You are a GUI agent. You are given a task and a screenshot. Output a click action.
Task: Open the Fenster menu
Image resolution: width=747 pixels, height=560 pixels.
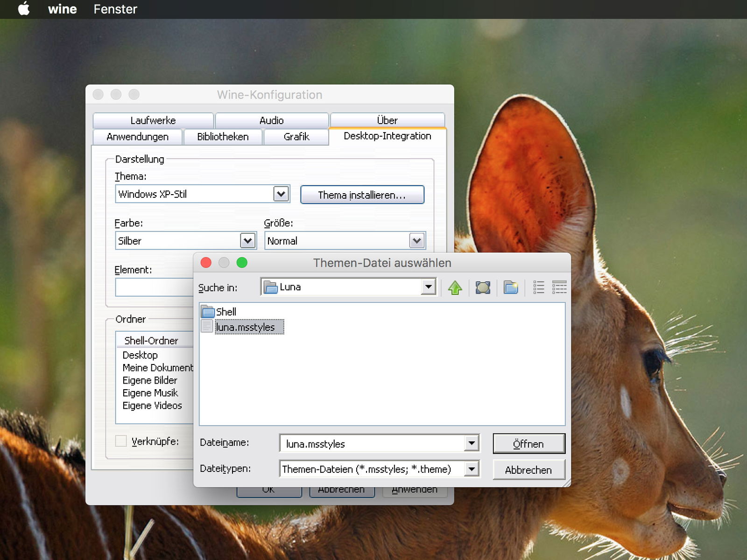(x=115, y=9)
